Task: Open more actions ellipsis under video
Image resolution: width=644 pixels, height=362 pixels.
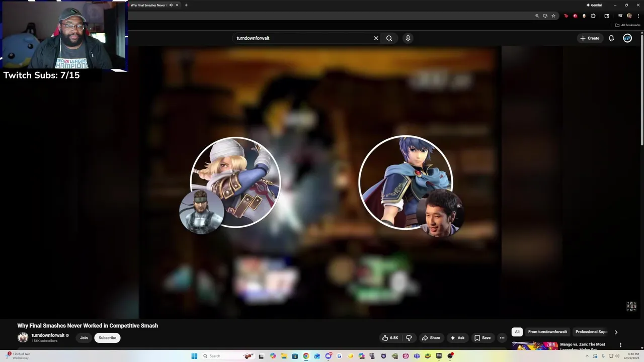Action: pos(502,338)
